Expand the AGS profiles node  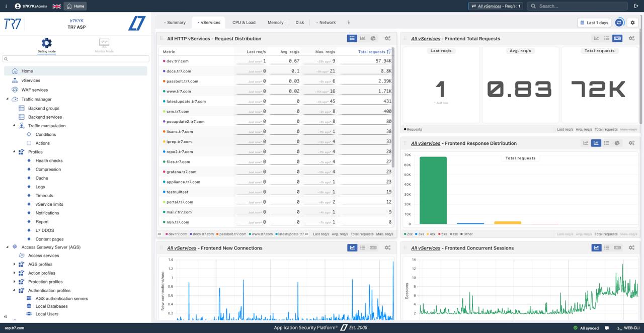click(14, 264)
